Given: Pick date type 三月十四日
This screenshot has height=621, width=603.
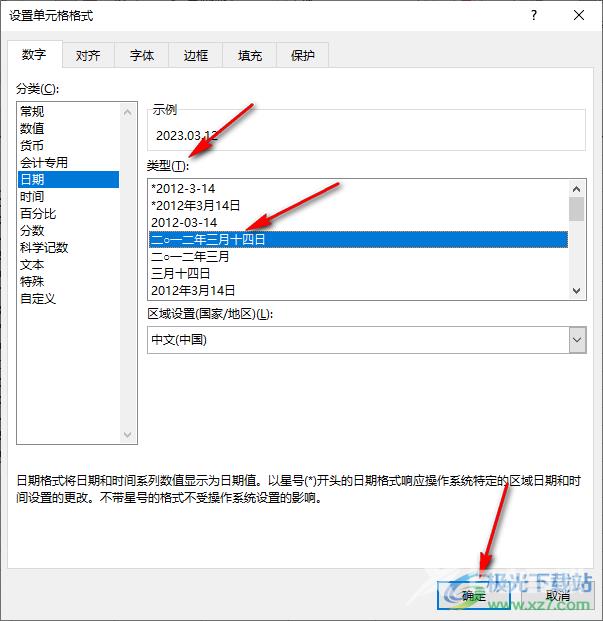Looking at the screenshot, I should (x=358, y=274).
